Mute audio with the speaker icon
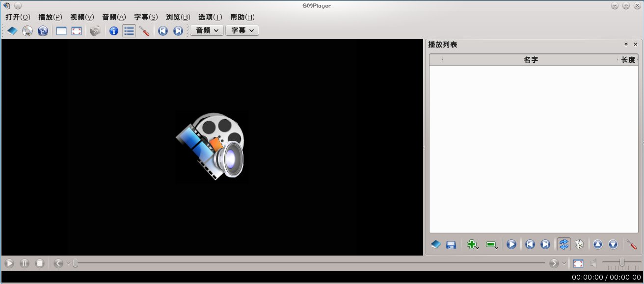Image resolution: width=644 pixels, height=284 pixels. [x=593, y=263]
